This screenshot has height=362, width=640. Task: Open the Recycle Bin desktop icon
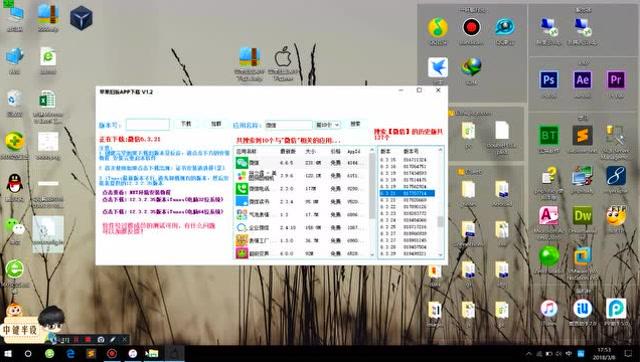[15, 99]
